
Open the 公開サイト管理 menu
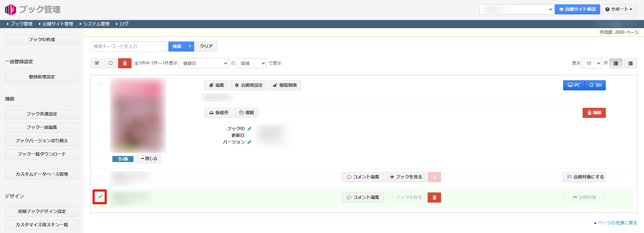57,24
